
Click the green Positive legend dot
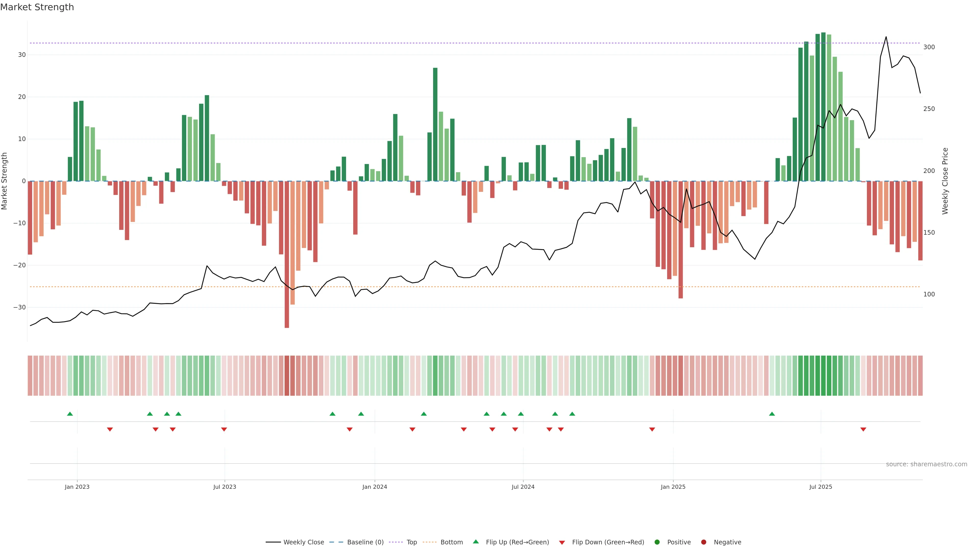[x=657, y=542]
